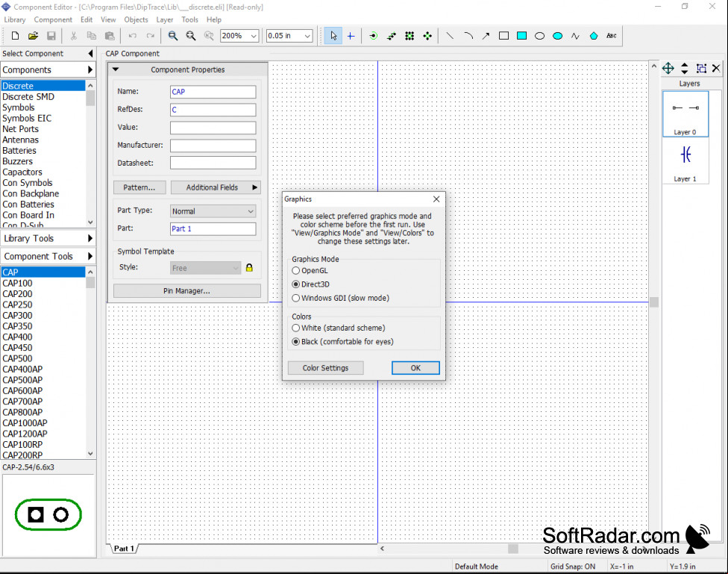Screen dimensions: 728x574
Task: Select the Place Pin tool
Action: pos(373,36)
